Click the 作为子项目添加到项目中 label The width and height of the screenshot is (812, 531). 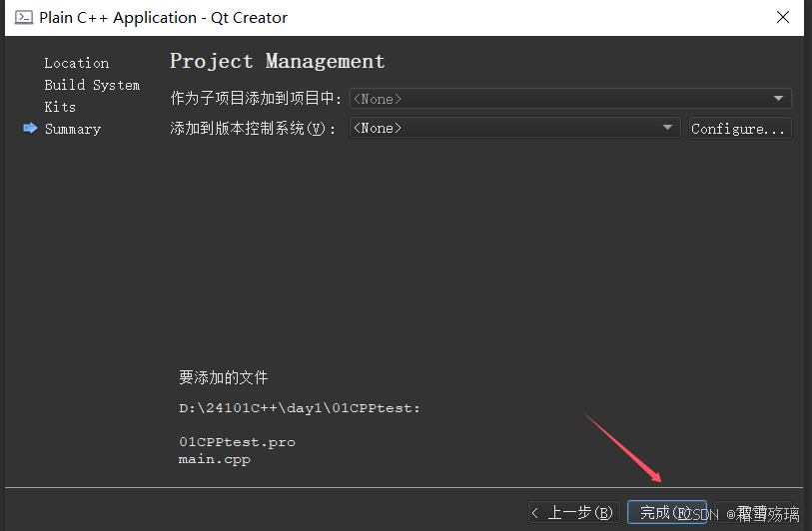pos(256,99)
